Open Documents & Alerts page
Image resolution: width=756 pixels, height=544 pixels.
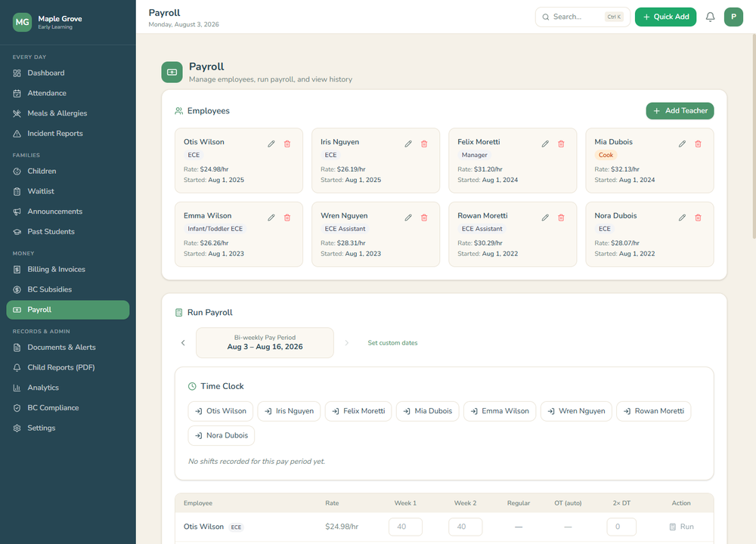click(68, 348)
